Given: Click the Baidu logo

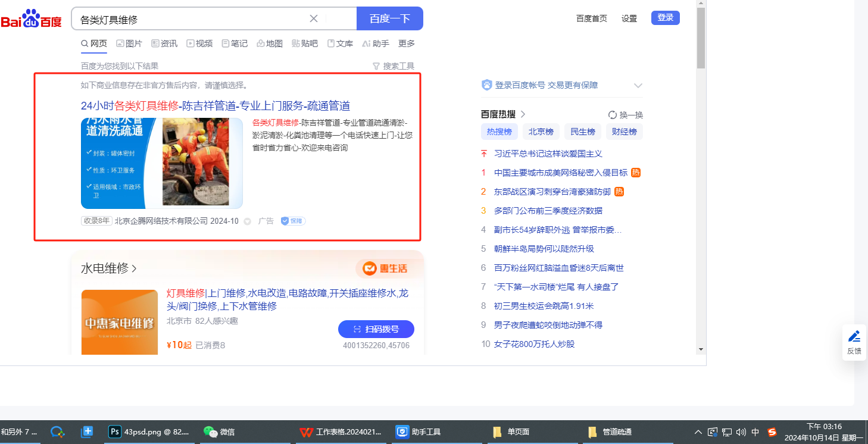Looking at the screenshot, I should [x=31, y=18].
